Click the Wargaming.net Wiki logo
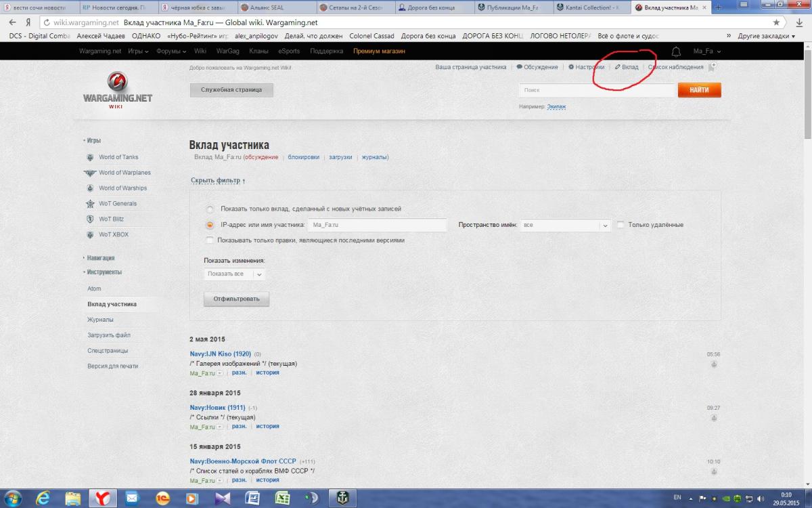 117,90
